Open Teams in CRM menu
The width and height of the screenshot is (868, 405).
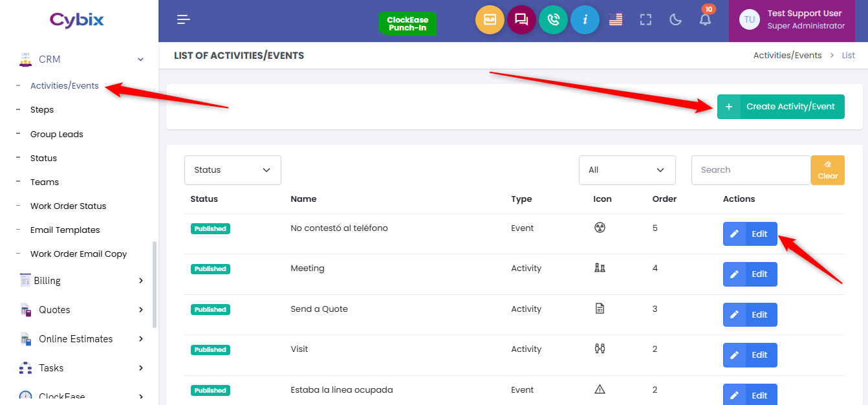pos(45,182)
